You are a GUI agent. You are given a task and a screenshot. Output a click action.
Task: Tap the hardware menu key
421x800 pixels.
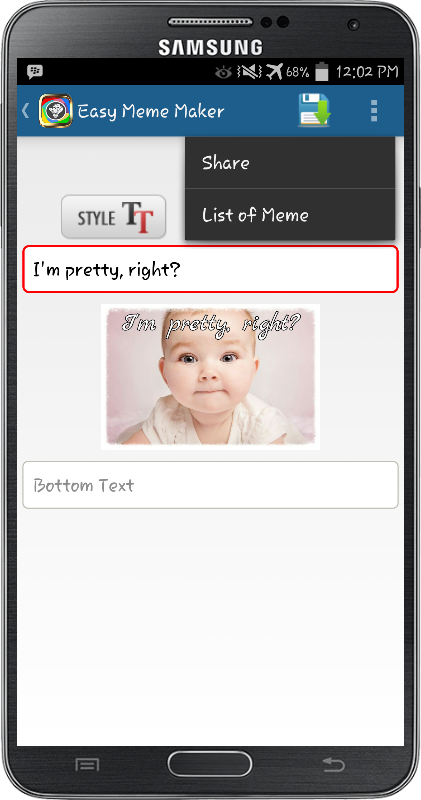tap(87, 764)
